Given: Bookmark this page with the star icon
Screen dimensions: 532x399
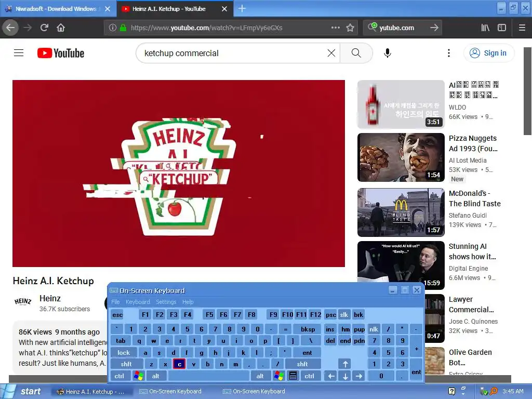Looking at the screenshot, I should point(350,28).
